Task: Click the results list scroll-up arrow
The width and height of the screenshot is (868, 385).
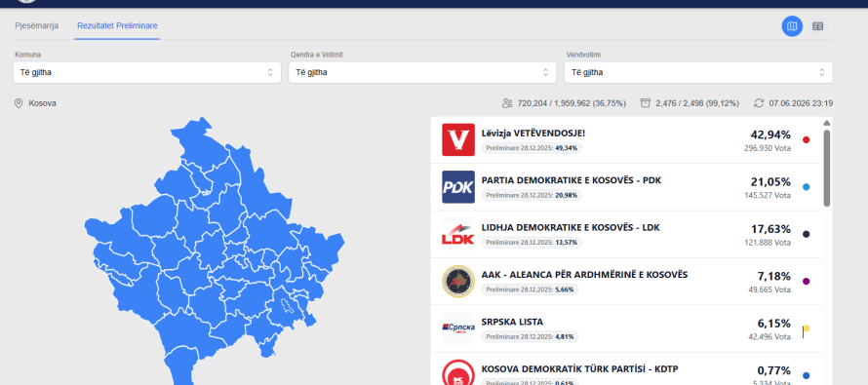Action: (827, 123)
